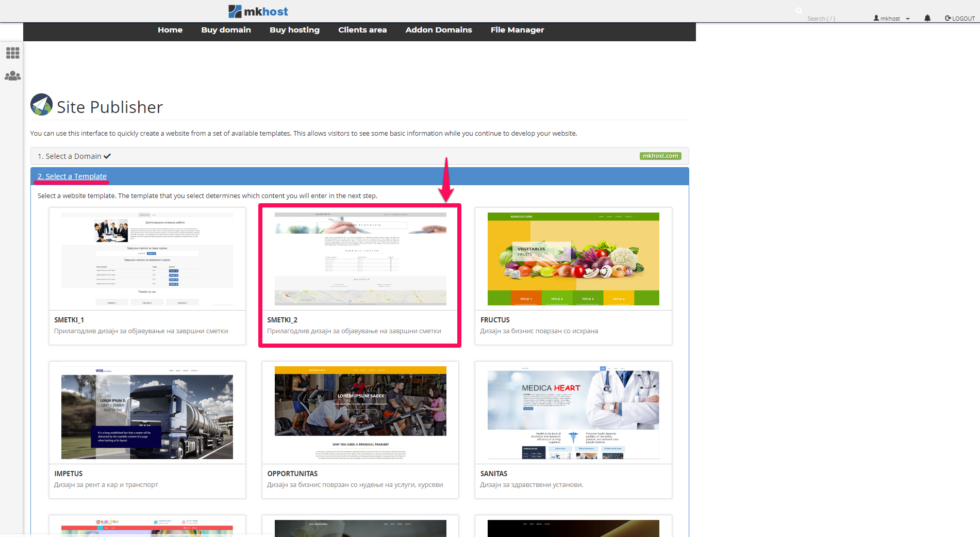The height and width of the screenshot is (537, 980).
Task: Expand the mkhost user dropdown
Action: [x=891, y=18]
